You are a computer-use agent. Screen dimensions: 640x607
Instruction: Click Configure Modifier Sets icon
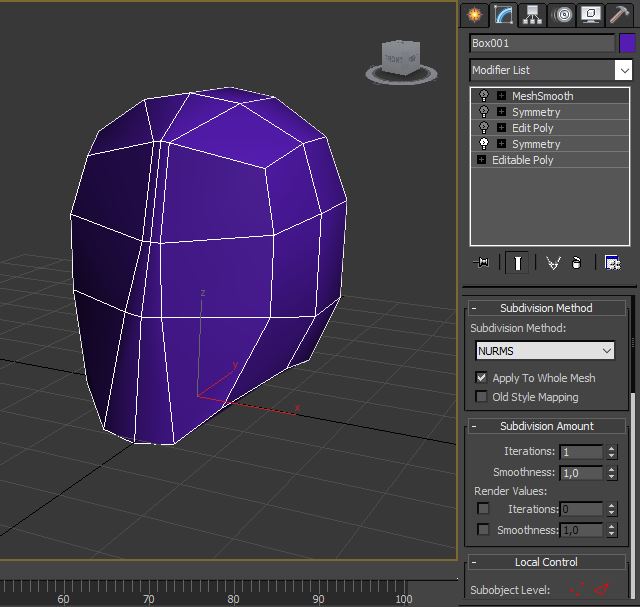coord(612,263)
